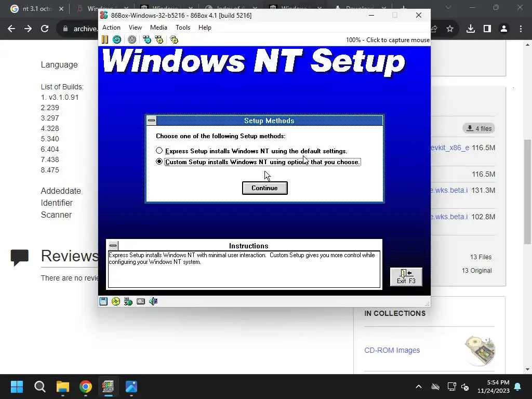The image size is (532, 399).
Task: Click the 86Box title bar app icon
Action: click(104, 15)
